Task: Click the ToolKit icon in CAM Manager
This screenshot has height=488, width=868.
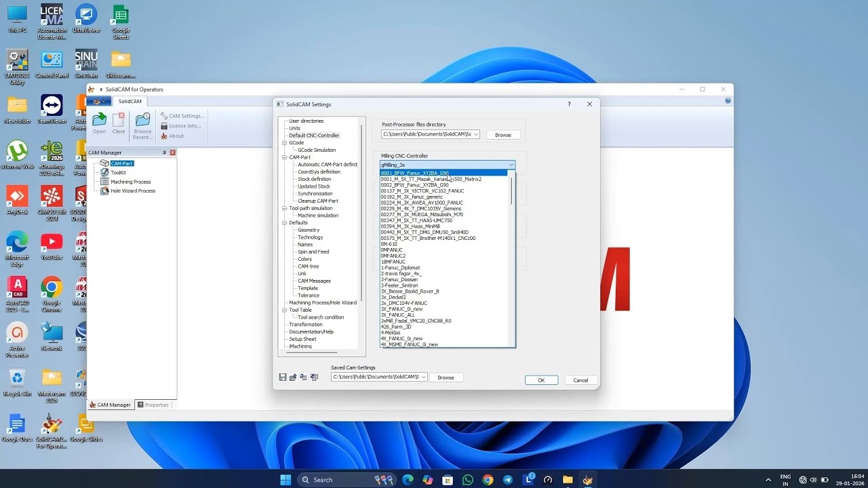Action: click(x=104, y=172)
